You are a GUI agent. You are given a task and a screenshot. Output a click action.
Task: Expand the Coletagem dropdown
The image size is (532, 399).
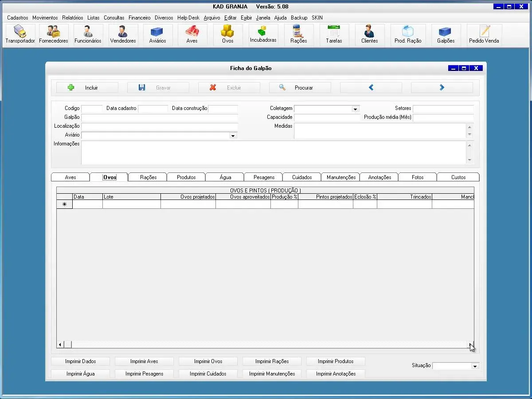coord(355,109)
